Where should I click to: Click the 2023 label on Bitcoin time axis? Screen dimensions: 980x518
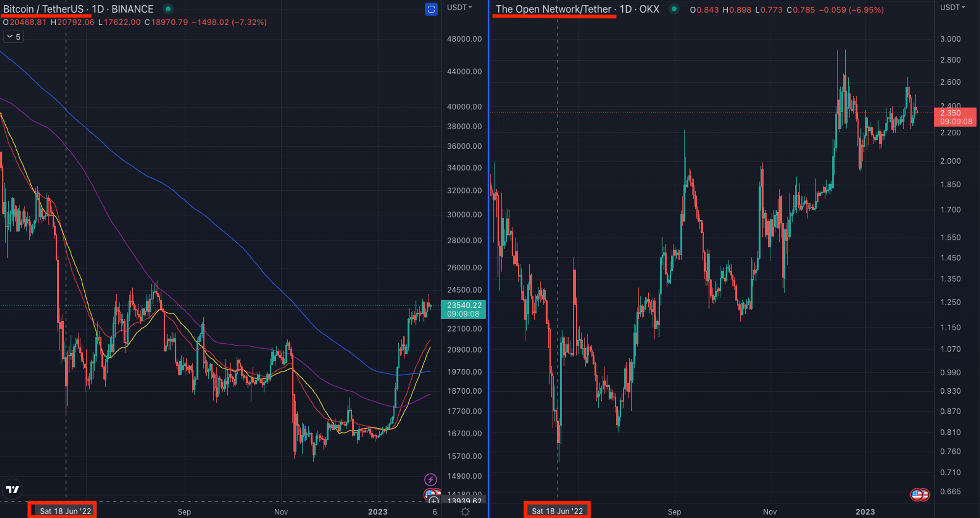[377, 512]
